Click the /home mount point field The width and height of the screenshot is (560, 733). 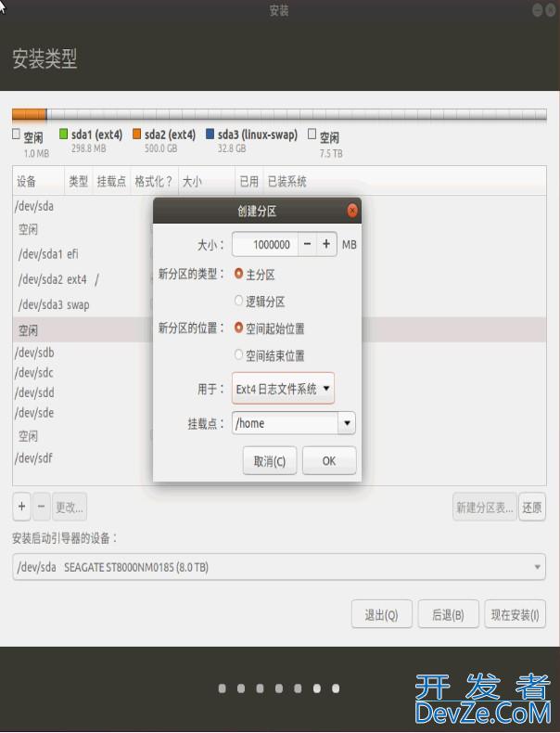(x=285, y=423)
